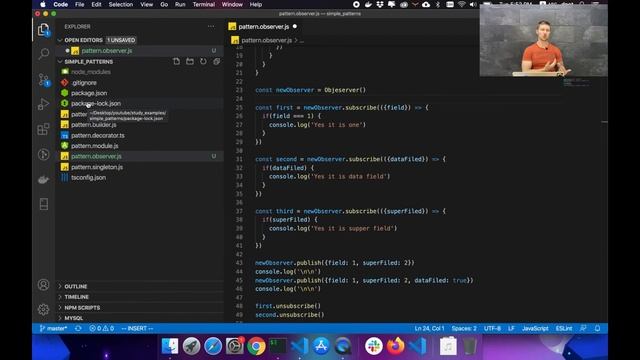Click the feedback icon in status bar
640x360 pixels.
pyautogui.click(x=583, y=328)
